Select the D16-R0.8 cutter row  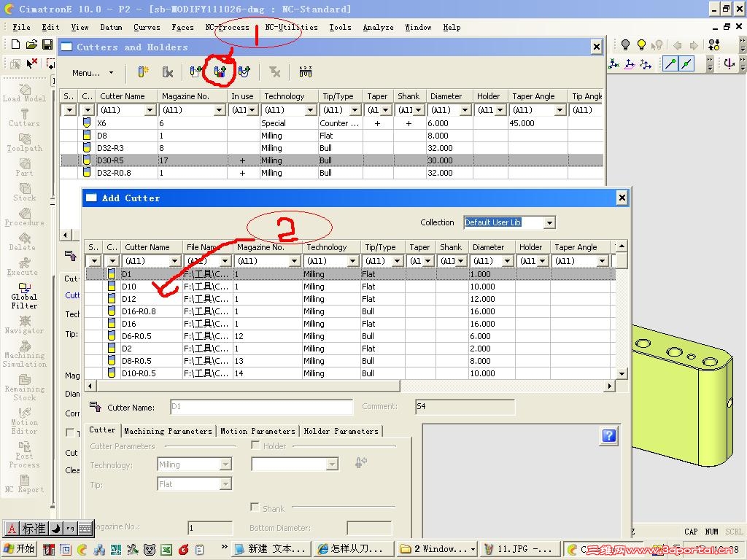click(x=350, y=311)
